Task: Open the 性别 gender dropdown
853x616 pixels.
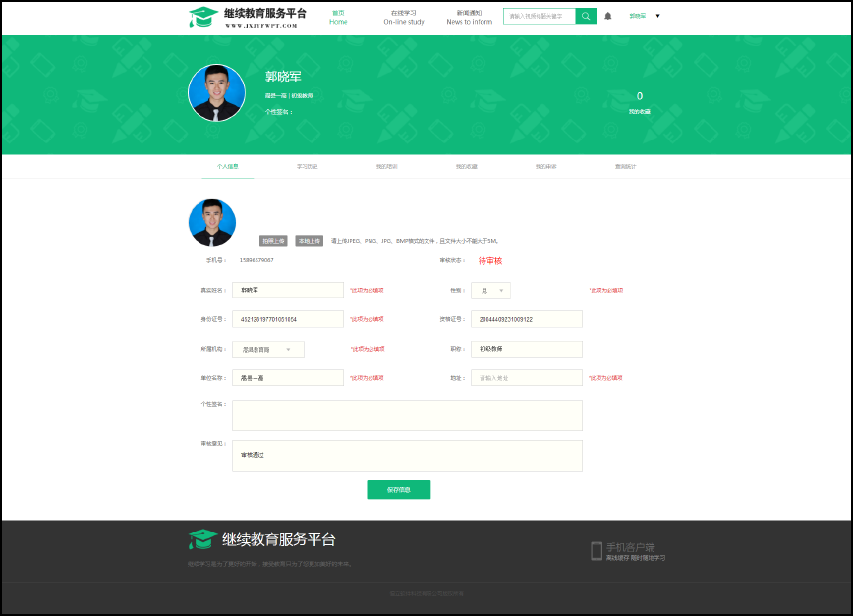Action: click(x=490, y=291)
